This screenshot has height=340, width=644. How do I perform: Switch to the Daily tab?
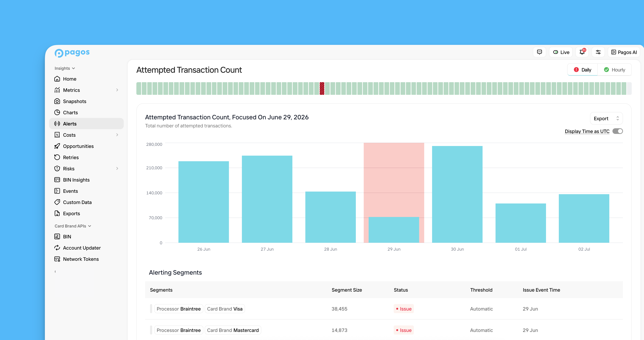582,70
